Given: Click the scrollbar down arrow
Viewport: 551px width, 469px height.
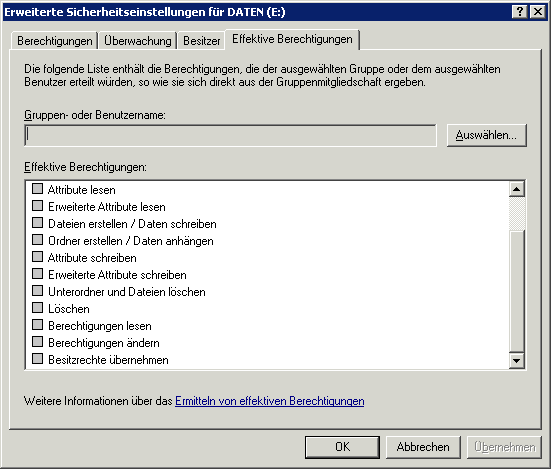Looking at the screenshot, I should 517,360.
